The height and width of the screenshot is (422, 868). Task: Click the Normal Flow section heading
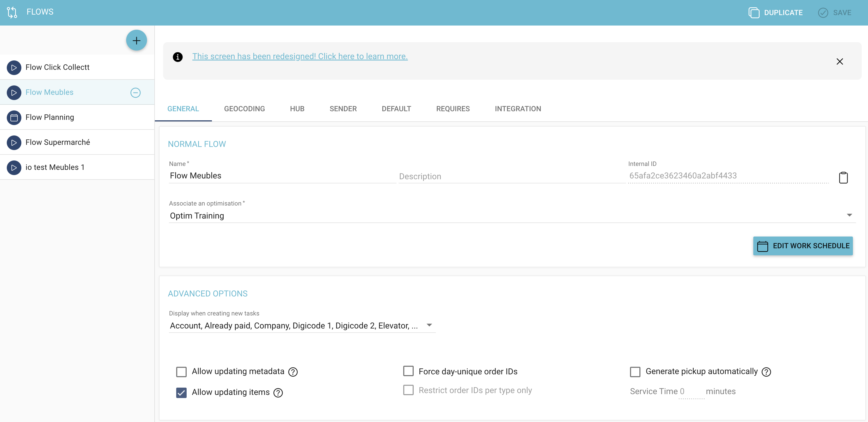tap(197, 144)
